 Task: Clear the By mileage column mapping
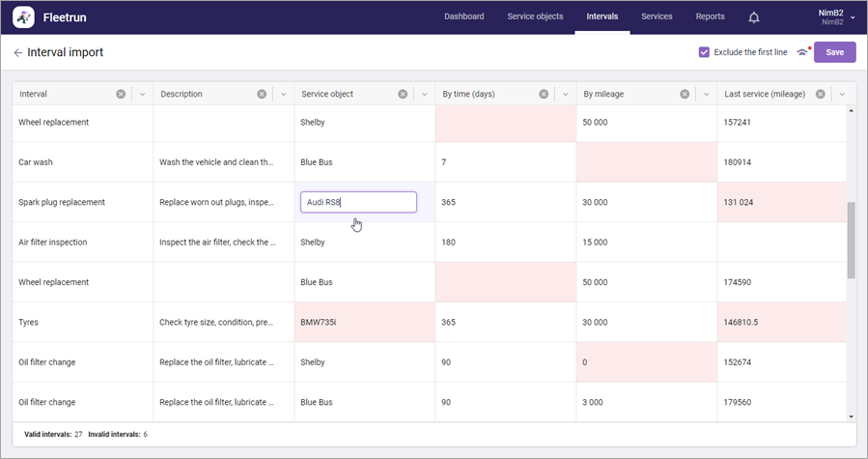pos(685,95)
